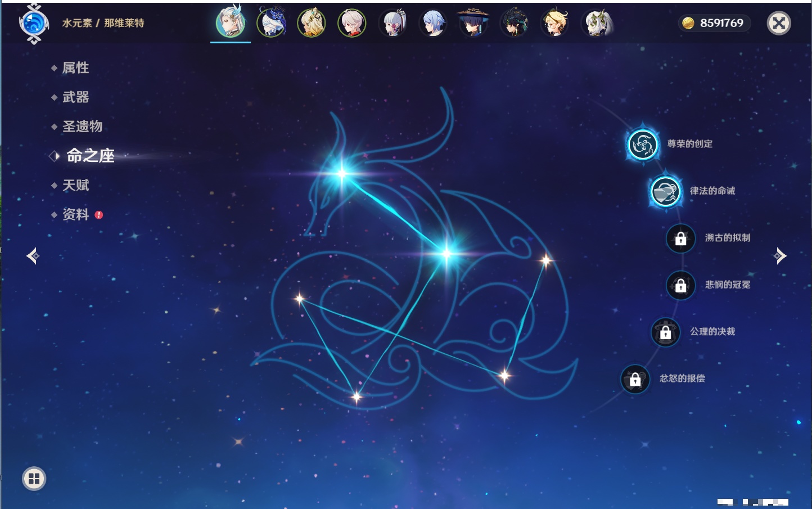Click the 8591769 Mora balance

721,23
